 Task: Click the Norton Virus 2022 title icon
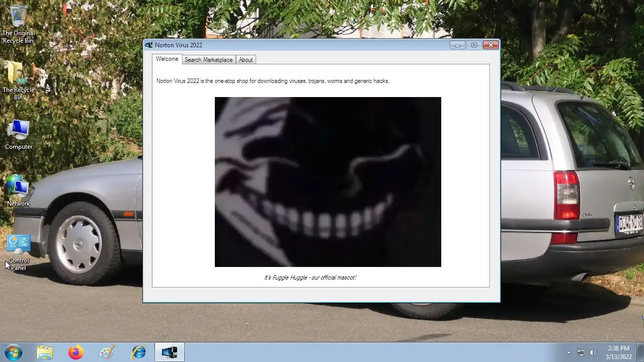149,45
